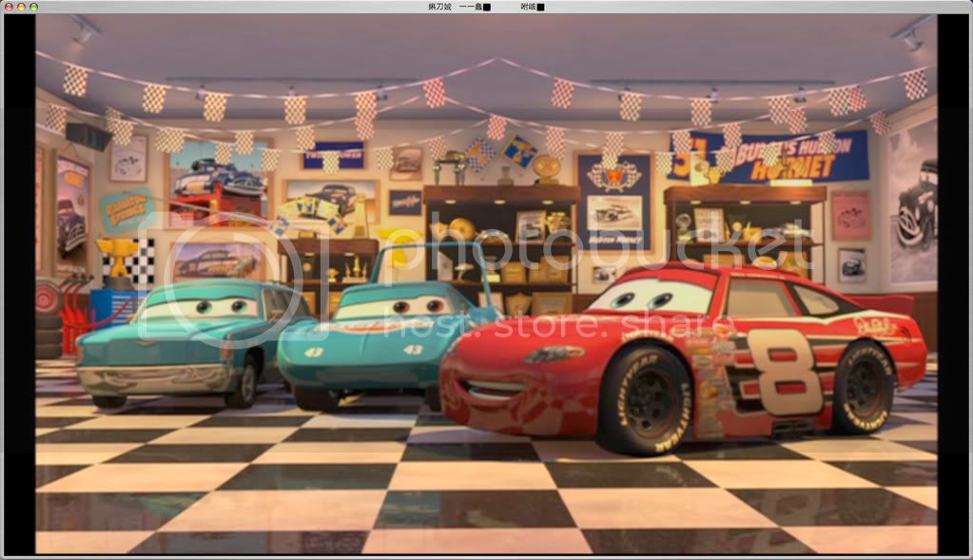Click the red car's rear tire
The image size is (973, 560).
[x=864, y=386]
